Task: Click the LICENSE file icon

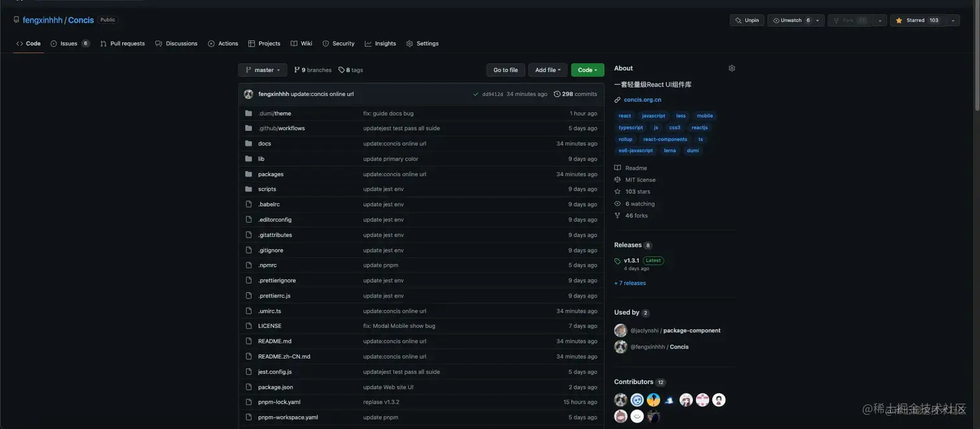Action: pos(248,326)
